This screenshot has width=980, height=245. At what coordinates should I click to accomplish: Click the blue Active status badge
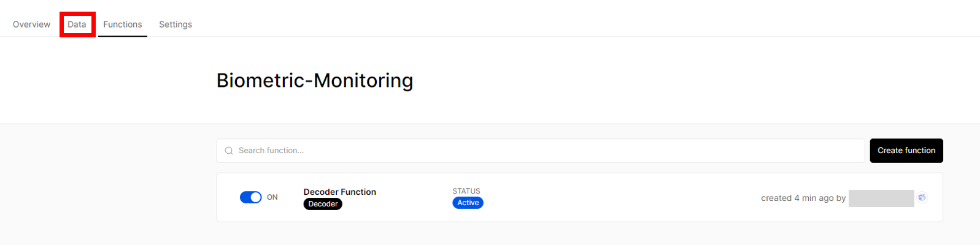coord(468,203)
